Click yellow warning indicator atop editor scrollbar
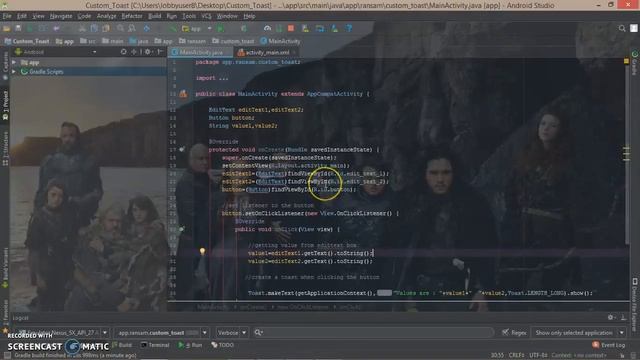 (627, 61)
